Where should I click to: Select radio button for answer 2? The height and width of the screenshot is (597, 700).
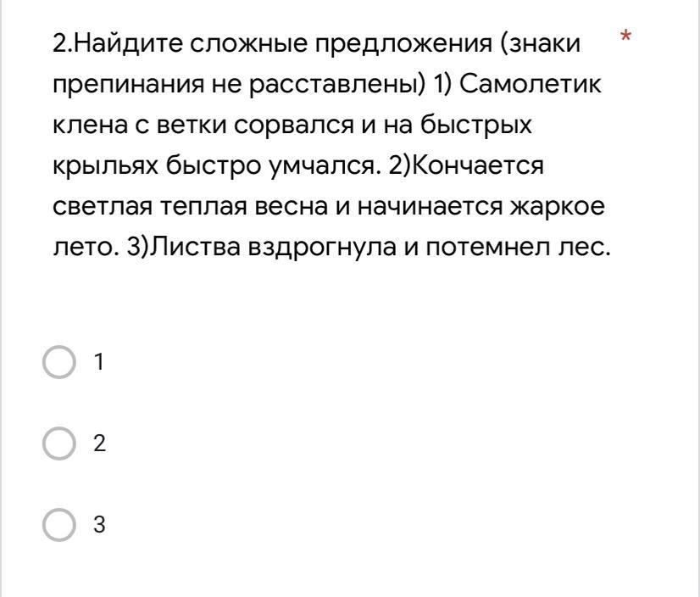point(59,444)
